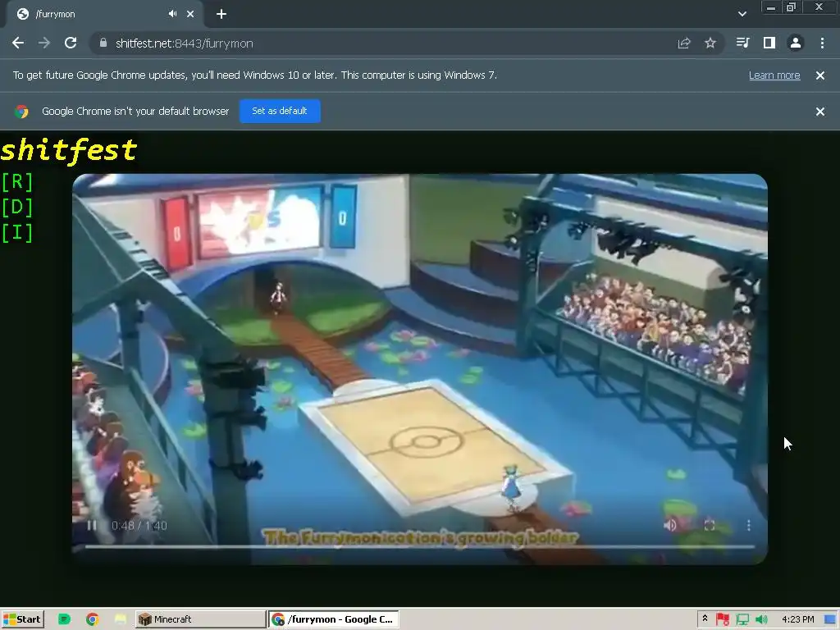Show hidden tray icons arrow
This screenshot has width=840, height=630.
(705, 619)
